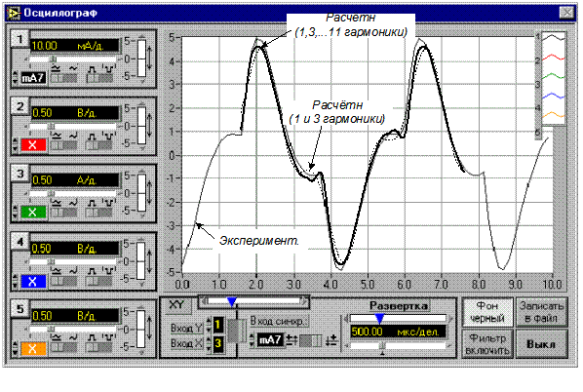
Task: Open the mA7 input selector for channel 1
Action: coord(33,78)
